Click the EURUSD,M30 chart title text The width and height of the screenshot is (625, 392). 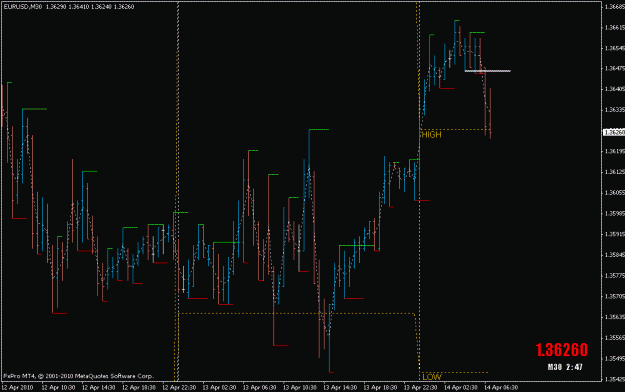tap(23, 7)
